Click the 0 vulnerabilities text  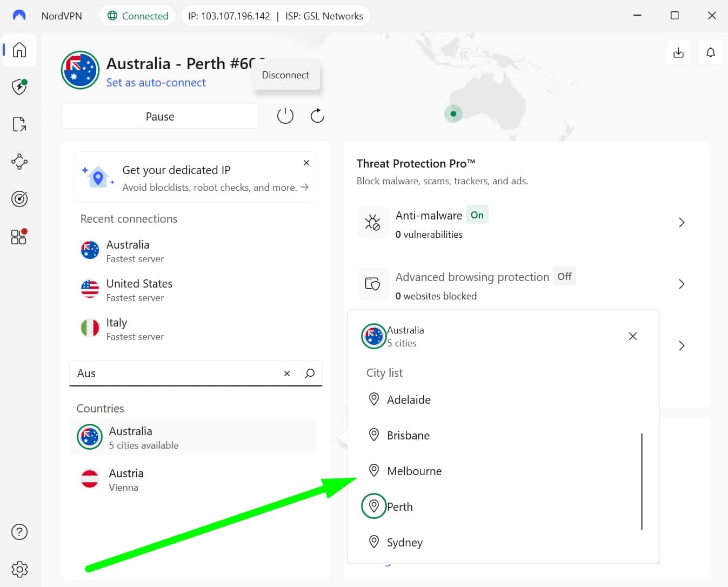(429, 235)
